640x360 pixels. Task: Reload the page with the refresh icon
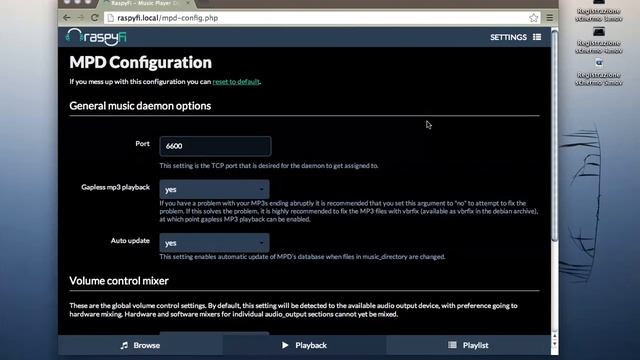[x=95, y=18]
